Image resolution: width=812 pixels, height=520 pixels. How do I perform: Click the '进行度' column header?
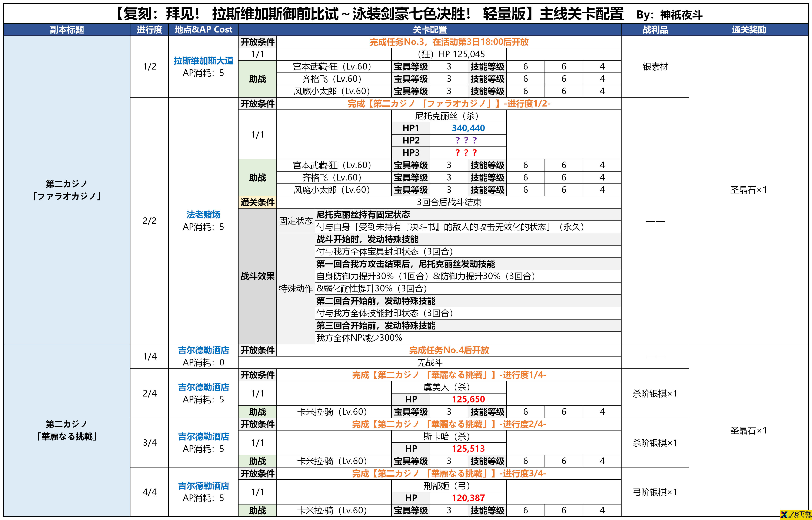click(149, 30)
